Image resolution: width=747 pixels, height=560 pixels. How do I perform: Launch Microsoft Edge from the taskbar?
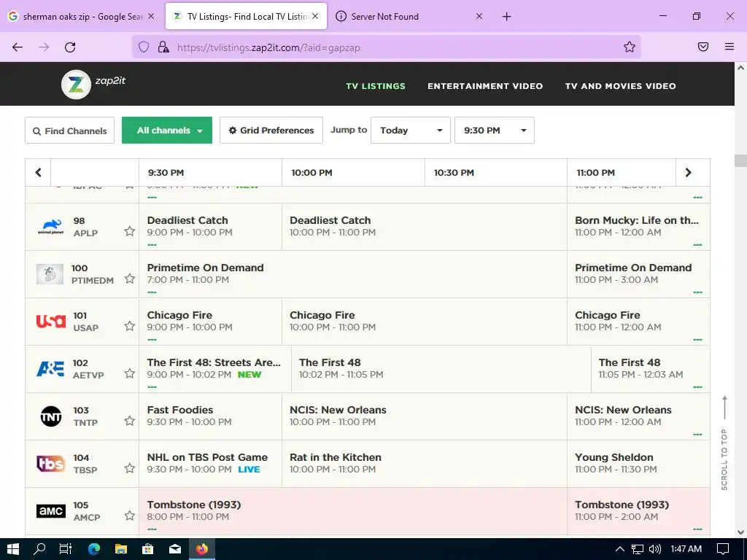pos(94,549)
